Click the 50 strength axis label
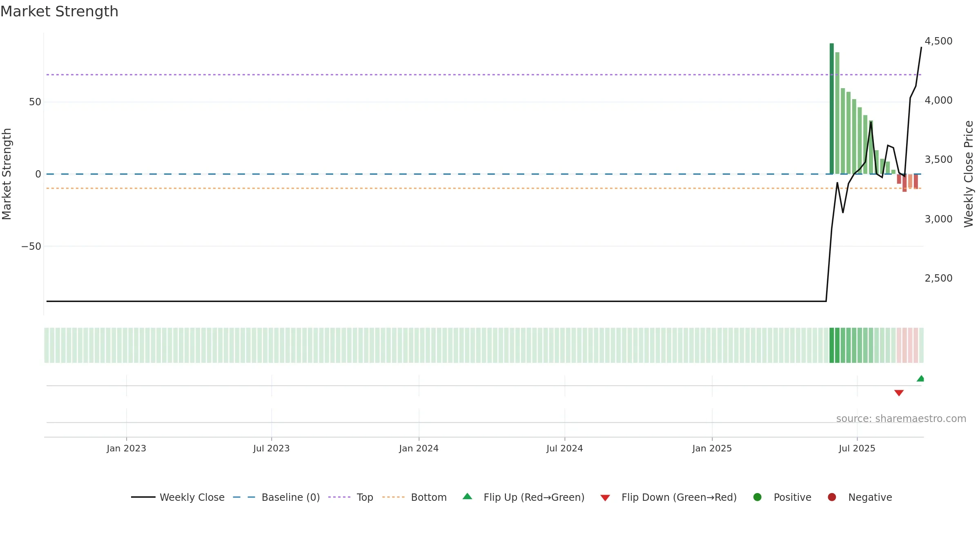The image size is (980, 551). point(35,102)
